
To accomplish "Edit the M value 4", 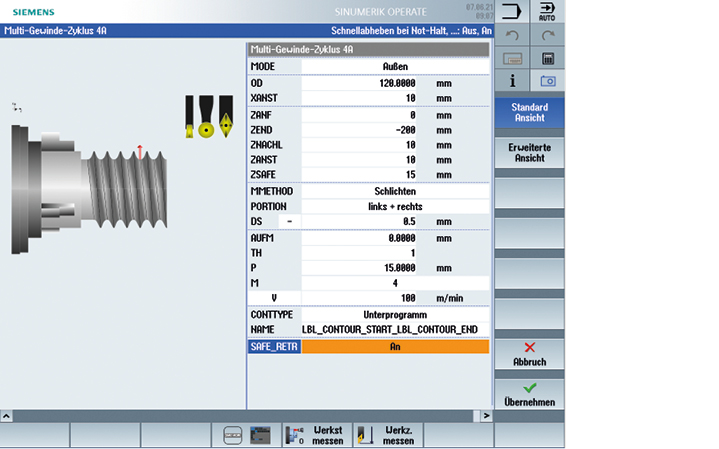I will point(395,283).
